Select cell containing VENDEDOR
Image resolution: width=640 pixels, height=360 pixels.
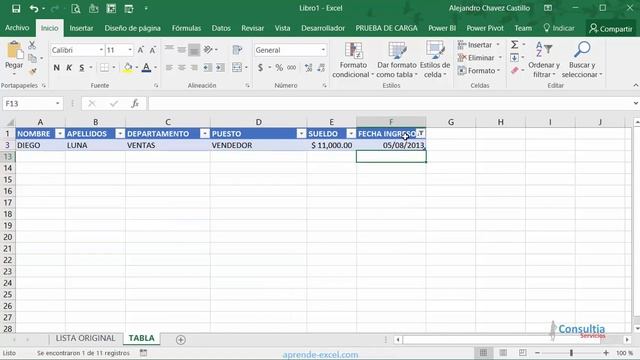click(258, 145)
